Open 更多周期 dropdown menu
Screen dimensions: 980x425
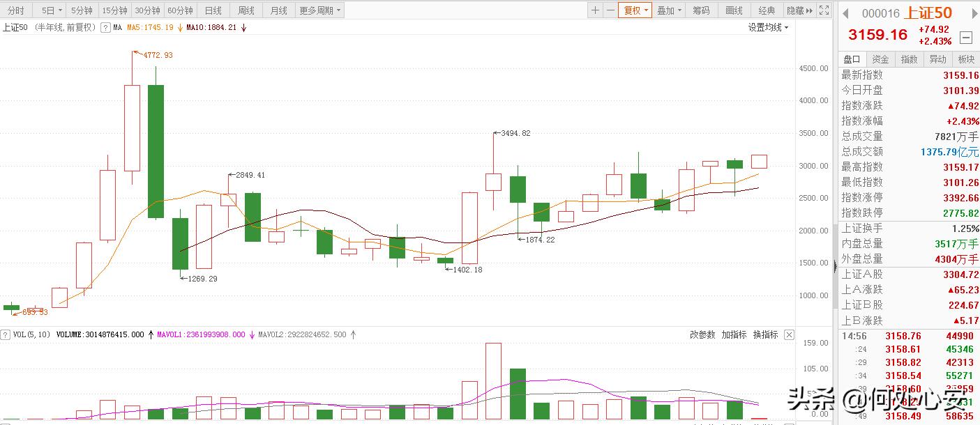point(320,10)
